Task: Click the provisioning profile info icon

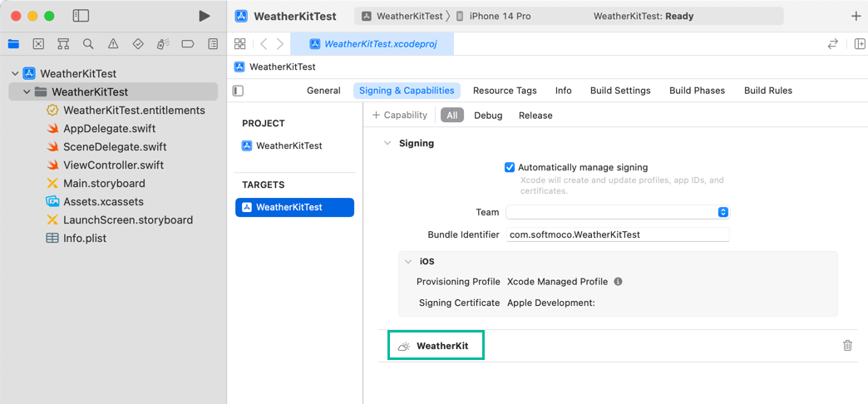Action: [618, 282]
